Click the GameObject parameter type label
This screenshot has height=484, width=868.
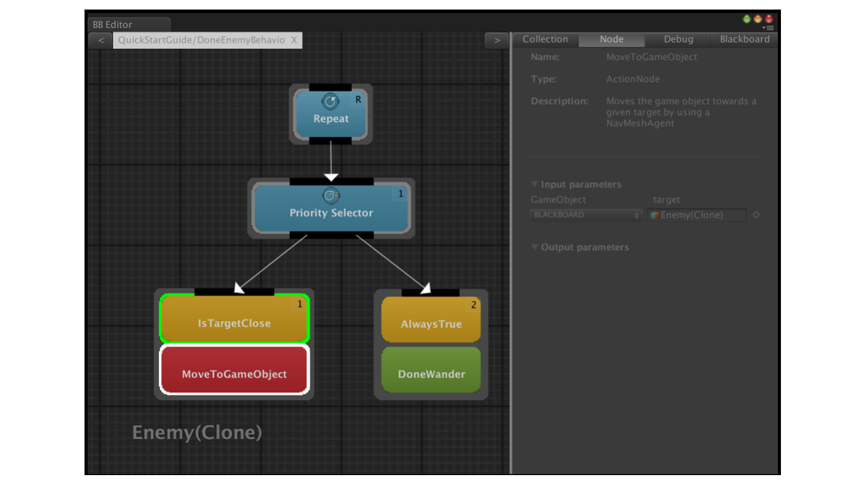tap(559, 199)
